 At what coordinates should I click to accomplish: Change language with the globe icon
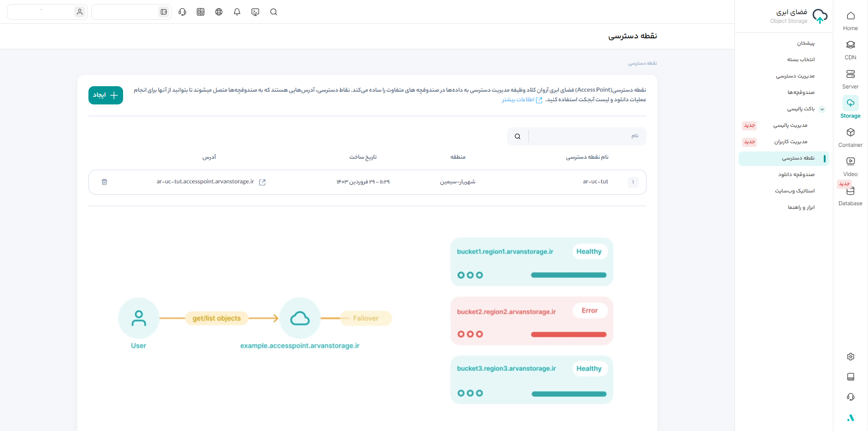[219, 12]
